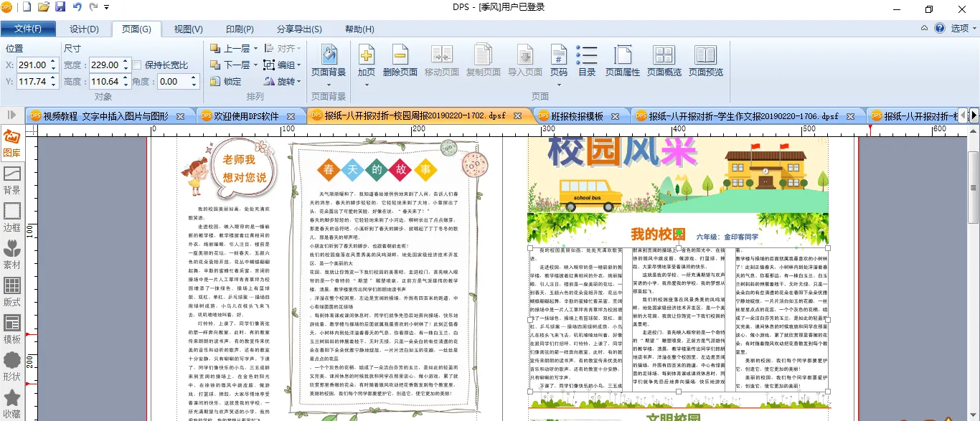This screenshot has width=980, height=421.
Task: Expand the 旋转 rotate dropdown
Action: coord(299,82)
